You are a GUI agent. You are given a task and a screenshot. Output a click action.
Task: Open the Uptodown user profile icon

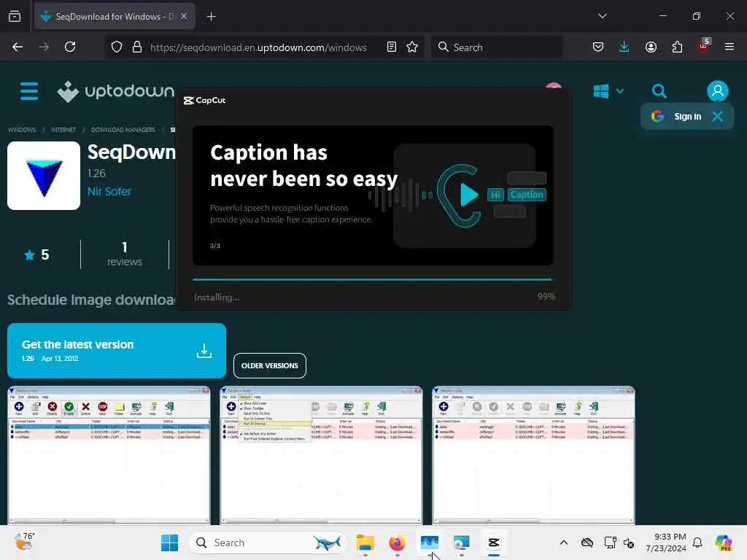pyautogui.click(x=718, y=91)
